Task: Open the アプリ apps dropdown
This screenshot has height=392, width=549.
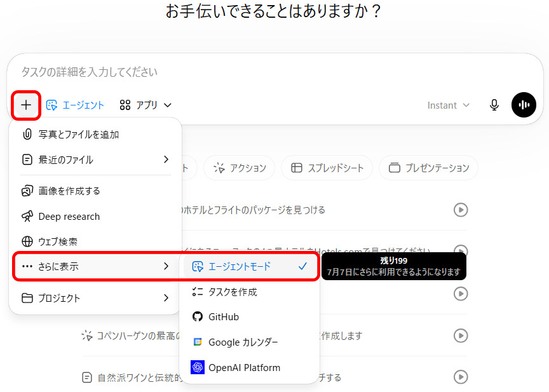Action: [x=146, y=105]
